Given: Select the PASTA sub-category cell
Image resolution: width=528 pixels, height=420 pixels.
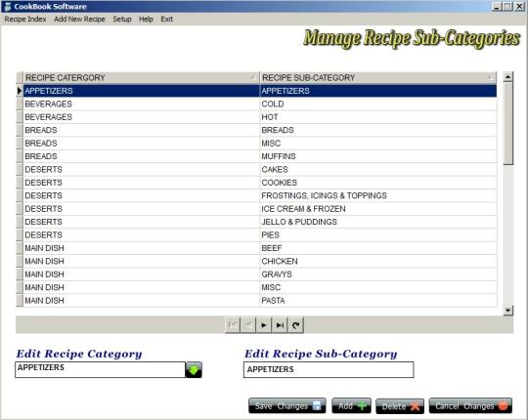Looking at the screenshot, I should coord(378,301).
